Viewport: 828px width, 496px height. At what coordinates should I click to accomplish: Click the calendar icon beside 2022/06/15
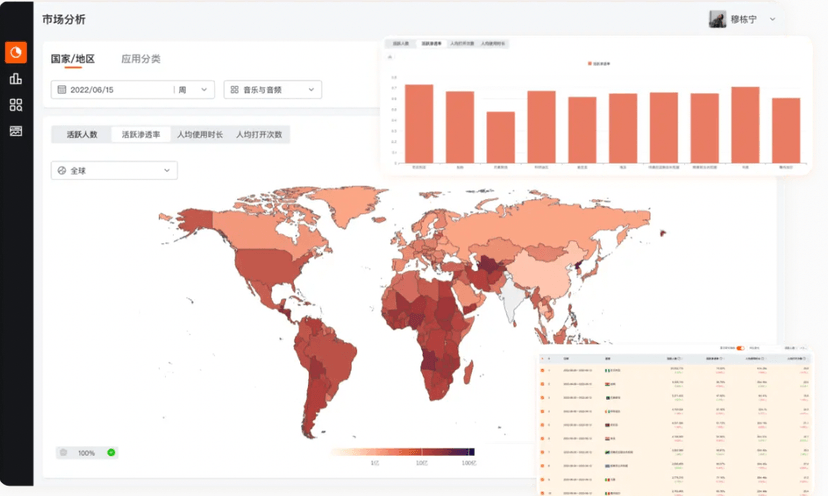pyautogui.click(x=62, y=90)
